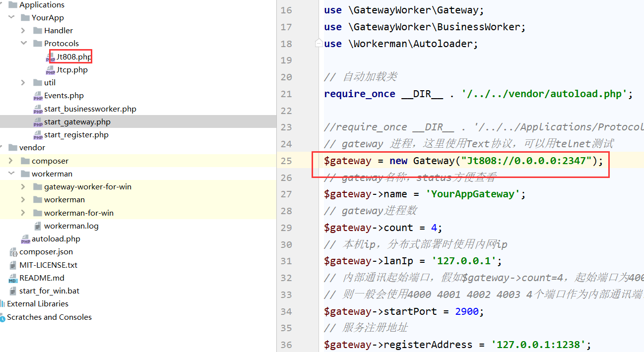This screenshot has height=352, width=644.
Task: Click the workerman.log file icon
Action: 38,226
